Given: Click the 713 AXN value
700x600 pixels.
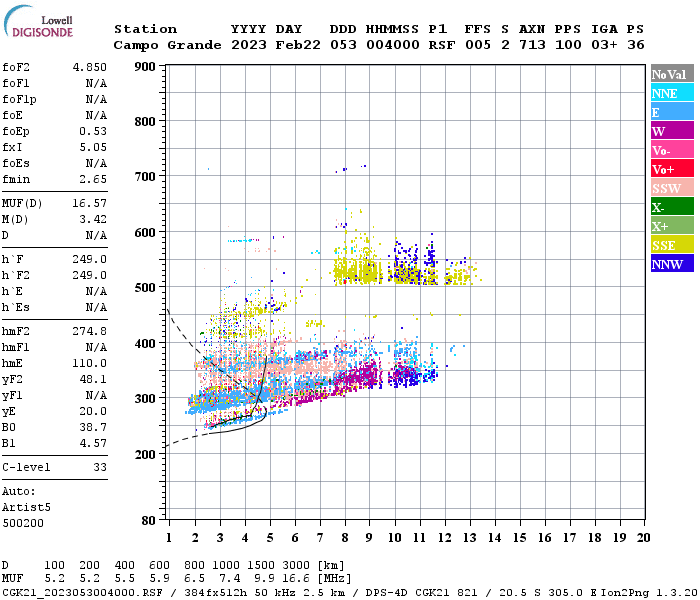Looking at the screenshot, I should click(532, 45).
